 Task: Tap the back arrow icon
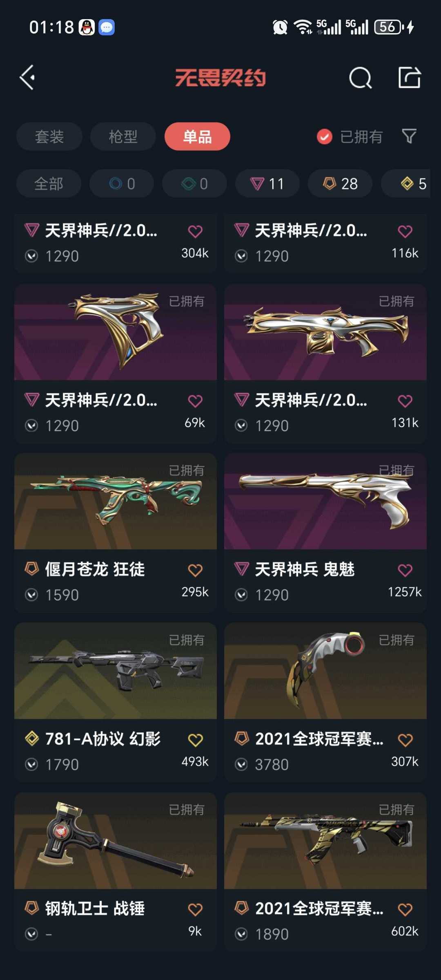click(x=27, y=77)
